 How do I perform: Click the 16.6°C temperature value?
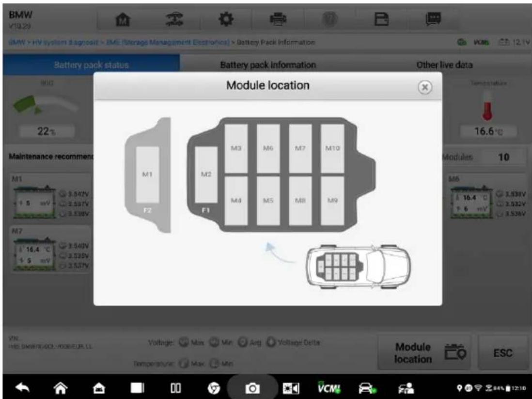click(488, 131)
